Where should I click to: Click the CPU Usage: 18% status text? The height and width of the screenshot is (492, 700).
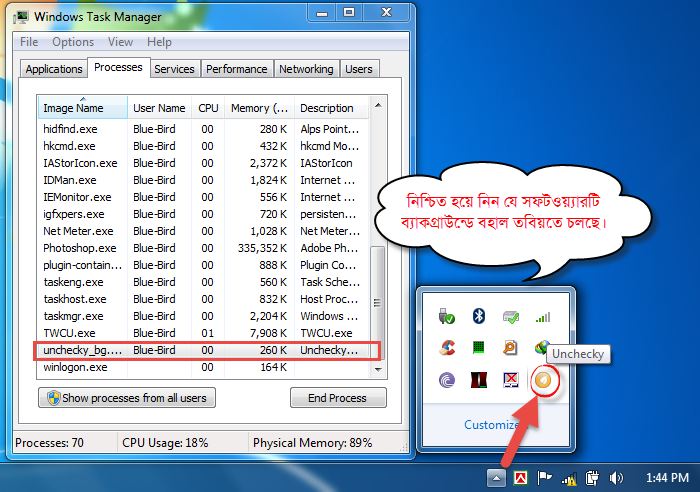(x=165, y=442)
